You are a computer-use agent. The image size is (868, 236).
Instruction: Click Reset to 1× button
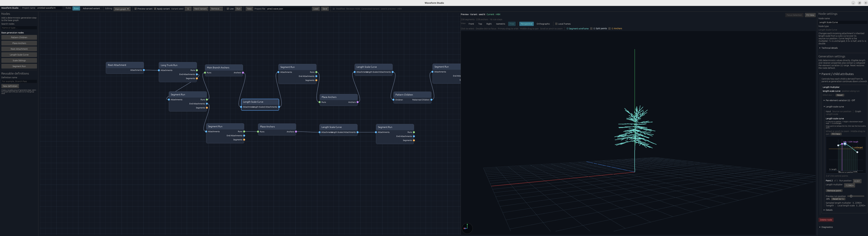click(838, 199)
